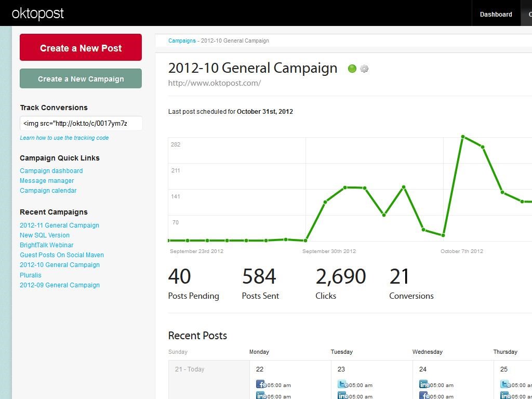Screen dimensions: 532x399
Task: Open Campaign calendar link
Action: coord(48,190)
